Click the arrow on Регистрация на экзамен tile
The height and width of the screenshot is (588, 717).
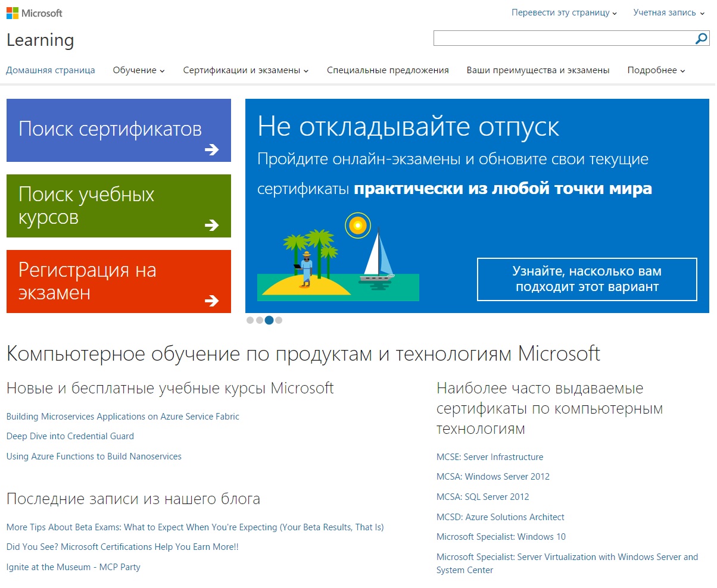211,301
